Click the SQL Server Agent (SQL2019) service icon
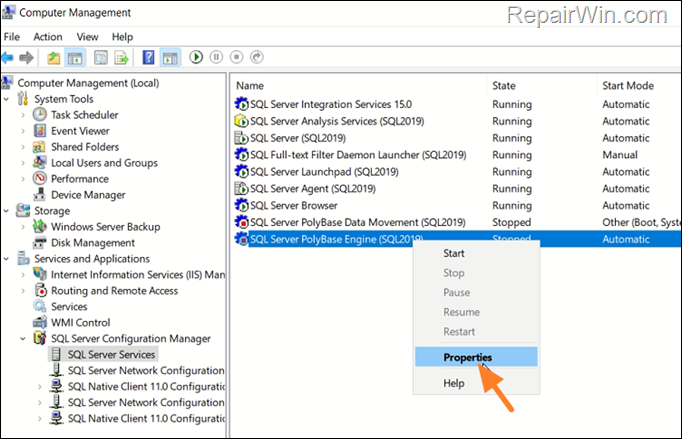This screenshot has width=682, height=439. [x=241, y=188]
